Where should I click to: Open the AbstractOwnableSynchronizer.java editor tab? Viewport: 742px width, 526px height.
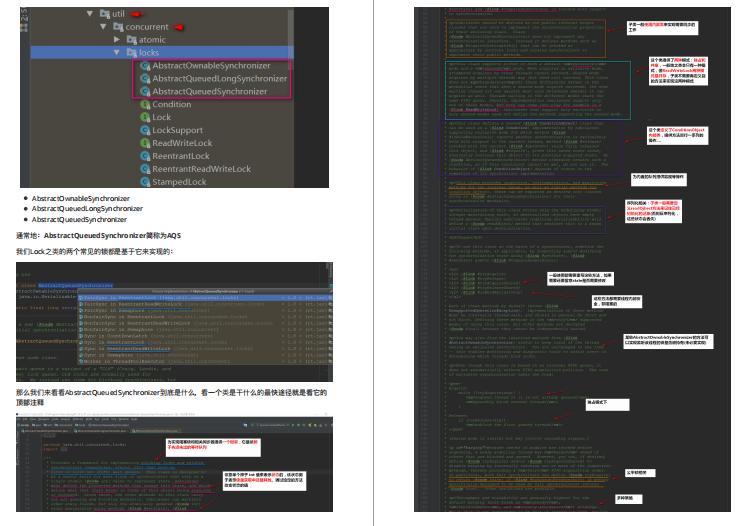point(46,431)
